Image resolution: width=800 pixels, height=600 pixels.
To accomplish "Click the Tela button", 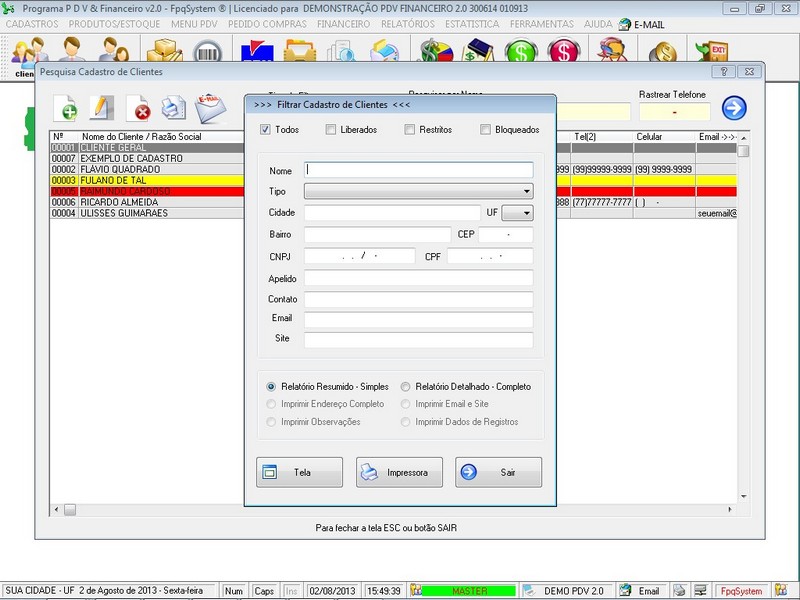I will tap(299, 472).
